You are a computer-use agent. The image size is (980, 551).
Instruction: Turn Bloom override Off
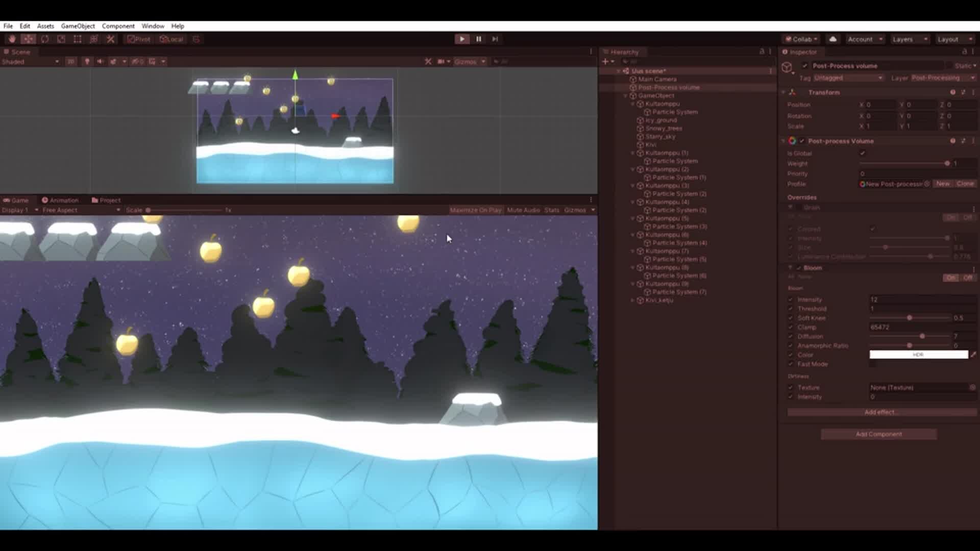pyautogui.click(x=967, y=277)
